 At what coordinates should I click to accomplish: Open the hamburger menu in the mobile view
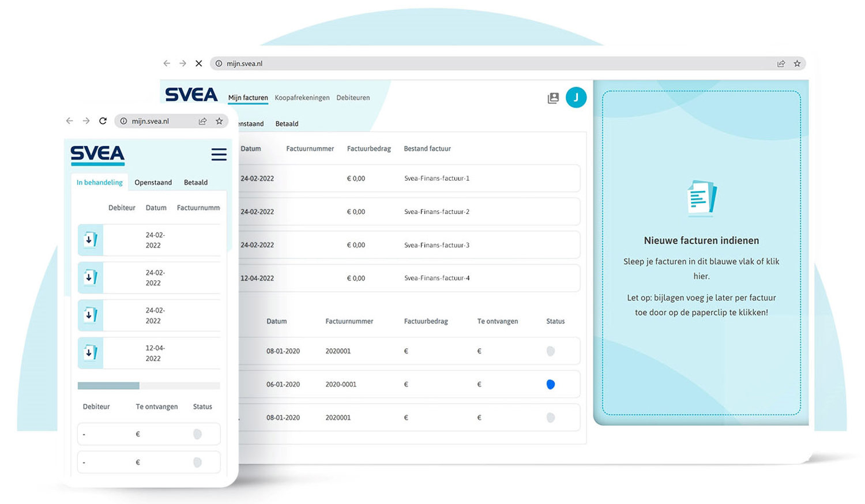219,155
